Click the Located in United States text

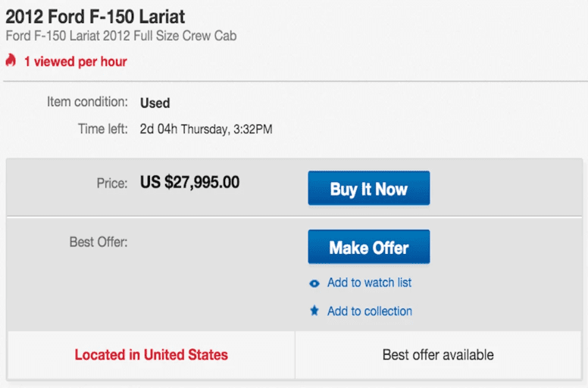click(x=151, y=355)
